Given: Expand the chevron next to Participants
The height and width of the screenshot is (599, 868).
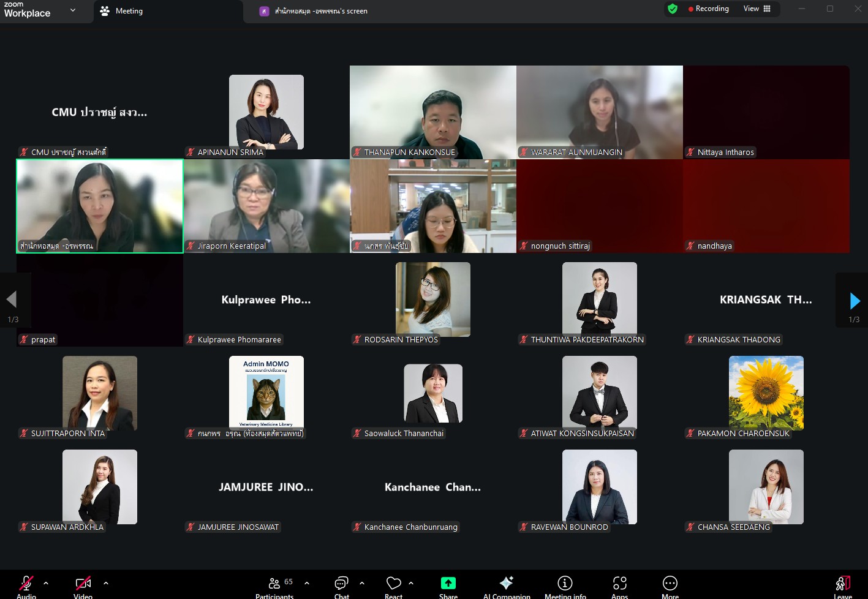Looking at the screenshot, I should [307, 583].
